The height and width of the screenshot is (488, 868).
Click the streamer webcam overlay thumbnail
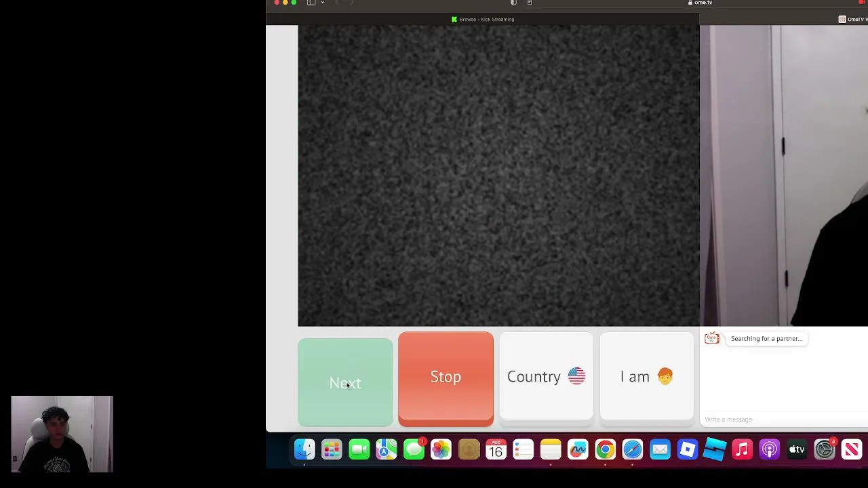62,434
